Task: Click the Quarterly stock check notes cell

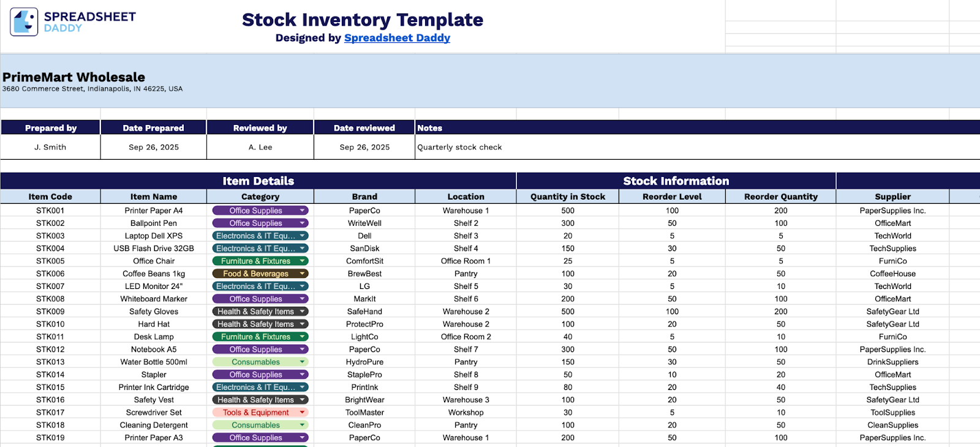Action: [x=459, y=147]
